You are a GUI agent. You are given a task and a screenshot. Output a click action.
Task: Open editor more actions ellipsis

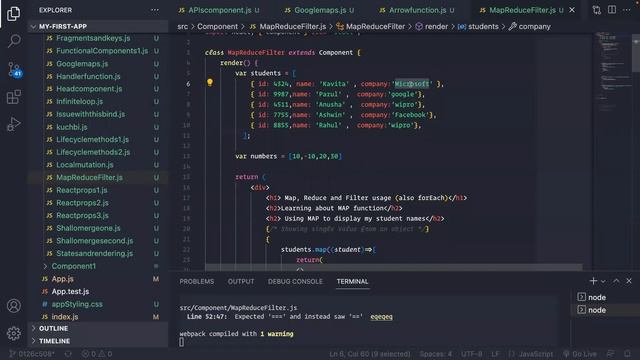tap(627, 10)
